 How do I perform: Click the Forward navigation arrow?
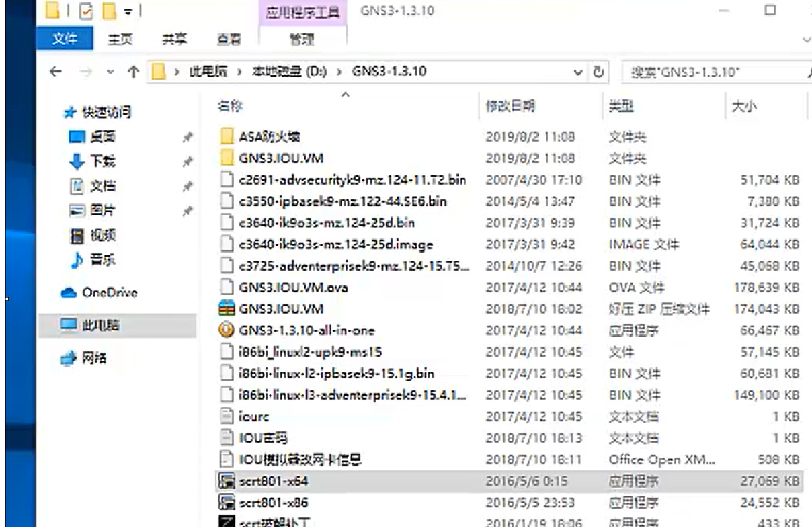point(86,72)
